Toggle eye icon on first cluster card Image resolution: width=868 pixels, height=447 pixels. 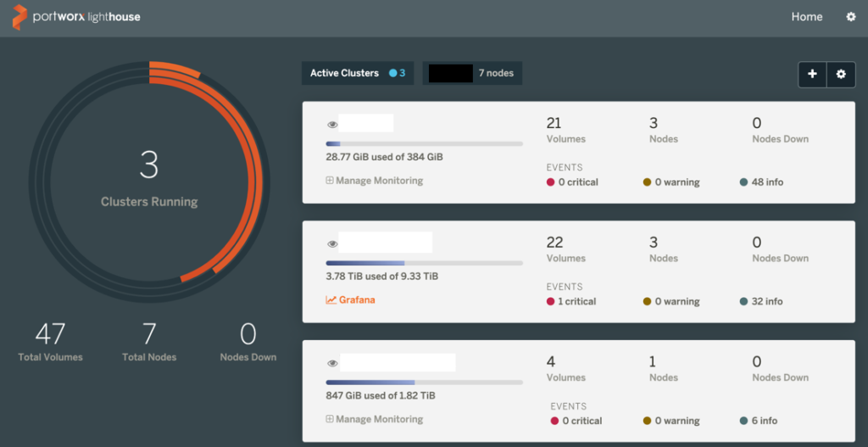click(332, 124)
